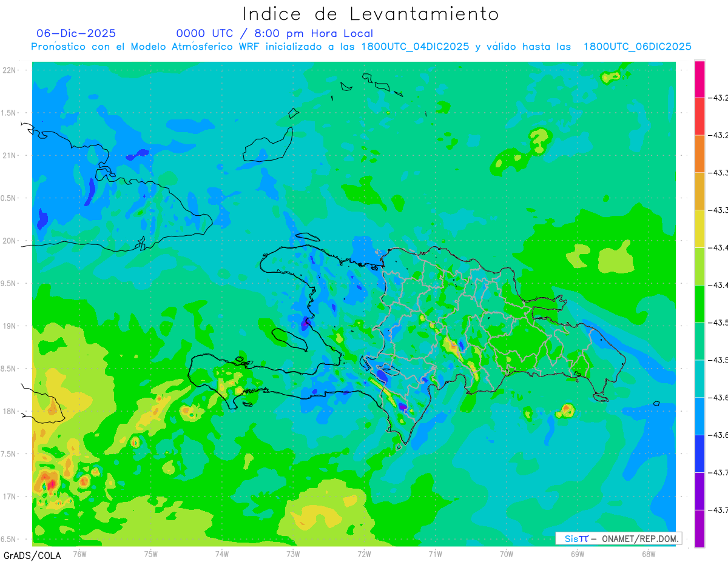Pick the pure green swatch on the color bar

(699, 304)
